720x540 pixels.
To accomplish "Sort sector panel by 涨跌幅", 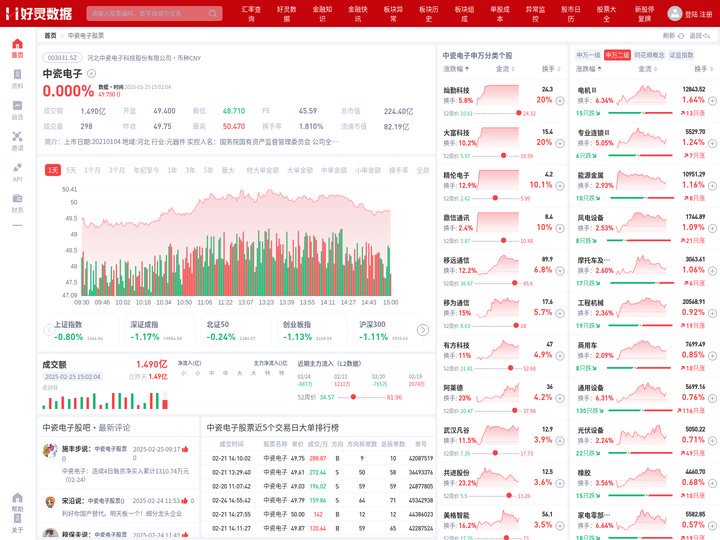I will [589, 69].
